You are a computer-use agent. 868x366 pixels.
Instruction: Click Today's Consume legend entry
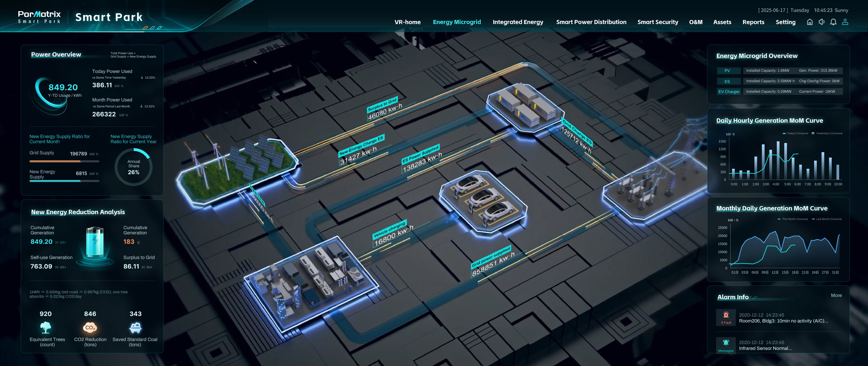click(x=795, y=133)
